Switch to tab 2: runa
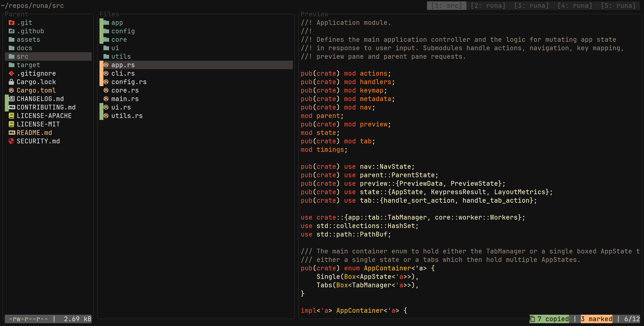The height and width of the screenshot is (326, 644). (x=488, y=6)
